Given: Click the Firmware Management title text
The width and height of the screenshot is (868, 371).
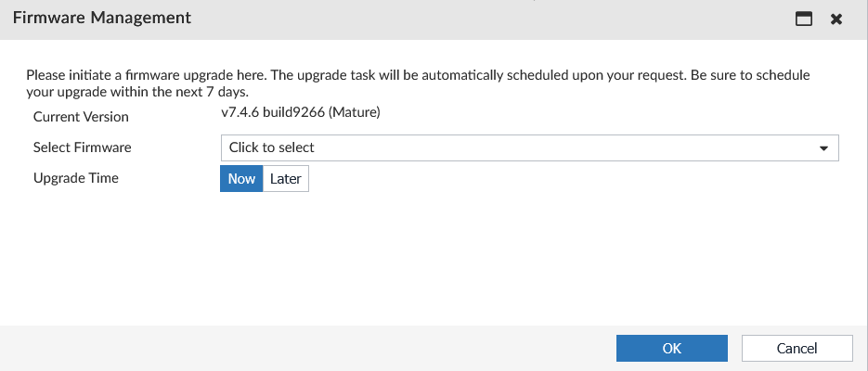Looking at the screenshot, I should pos(102,18).
